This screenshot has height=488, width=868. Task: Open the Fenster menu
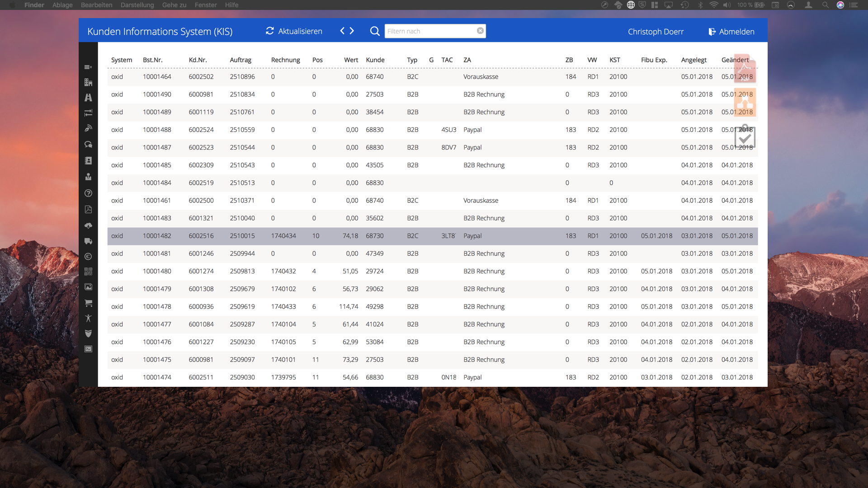point(206,5)
